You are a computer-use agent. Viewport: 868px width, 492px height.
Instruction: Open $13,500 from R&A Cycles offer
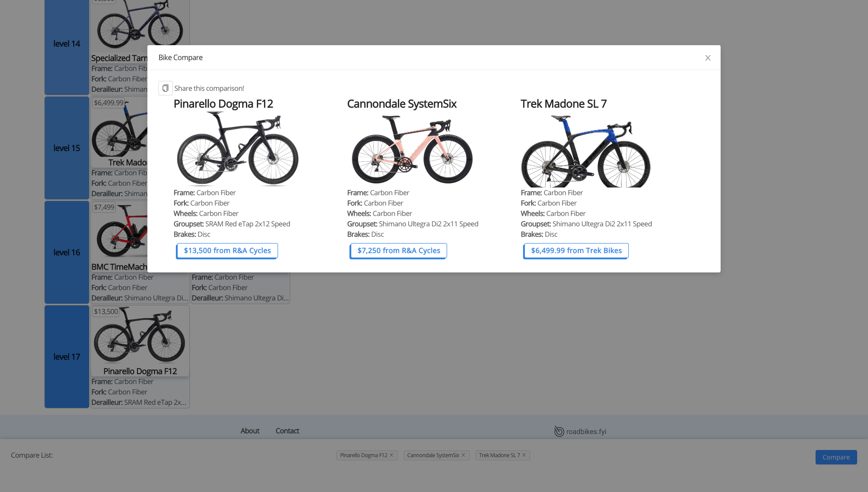pos(226,250)
